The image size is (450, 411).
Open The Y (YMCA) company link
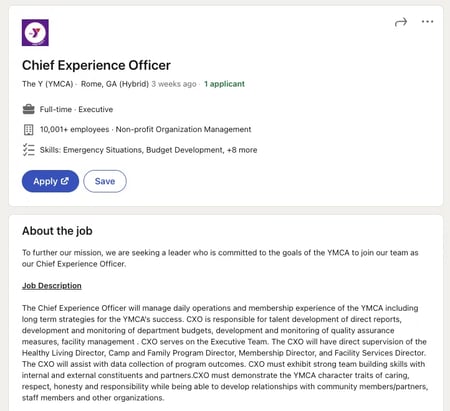48,84
